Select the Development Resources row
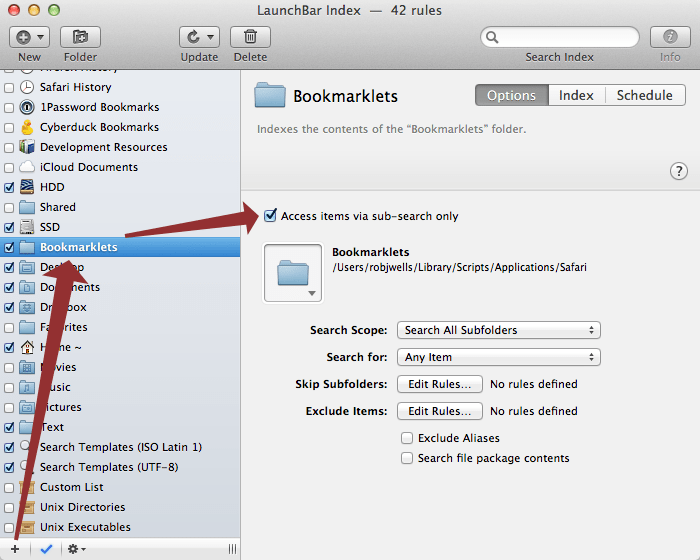The width and height of the screenshot is (700, 560). click(x=120, y=147)
